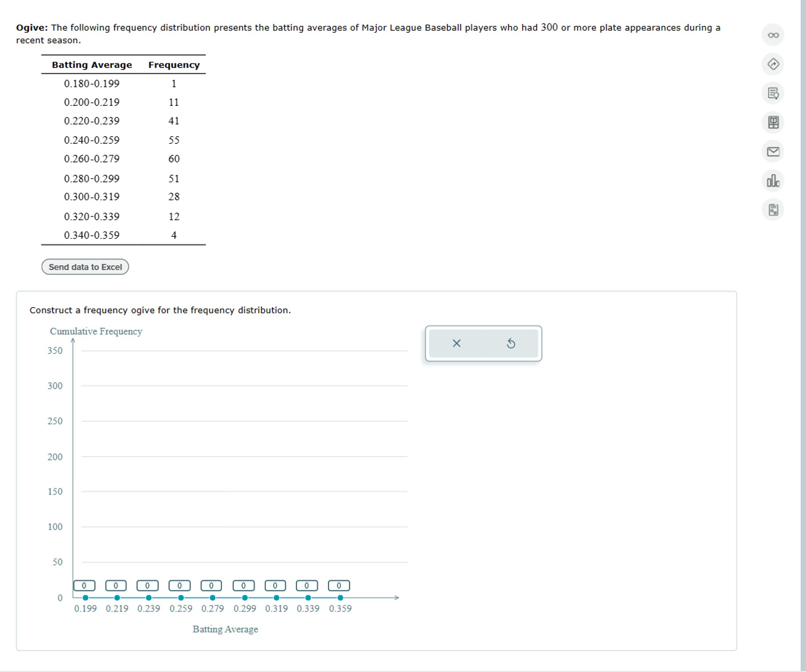Click the Batting Average x-axis title
This screenshot has height=672, width=806.
pos(225,629)
